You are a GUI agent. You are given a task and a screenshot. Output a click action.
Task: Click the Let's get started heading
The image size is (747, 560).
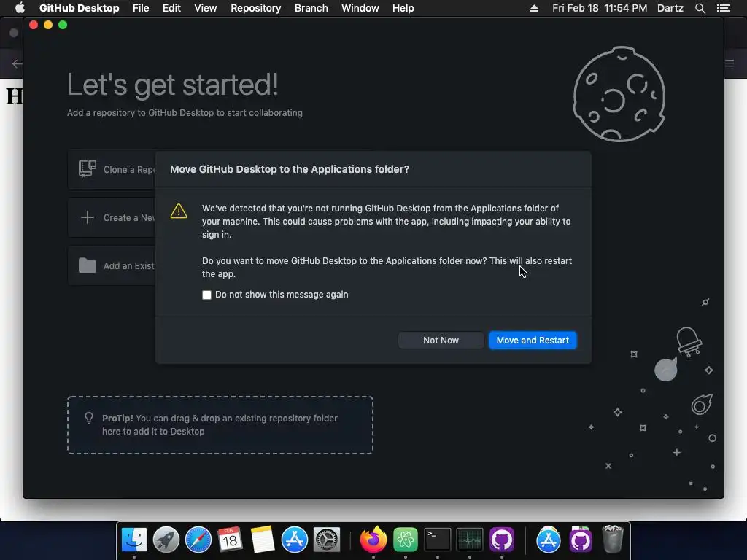point(172,85)
